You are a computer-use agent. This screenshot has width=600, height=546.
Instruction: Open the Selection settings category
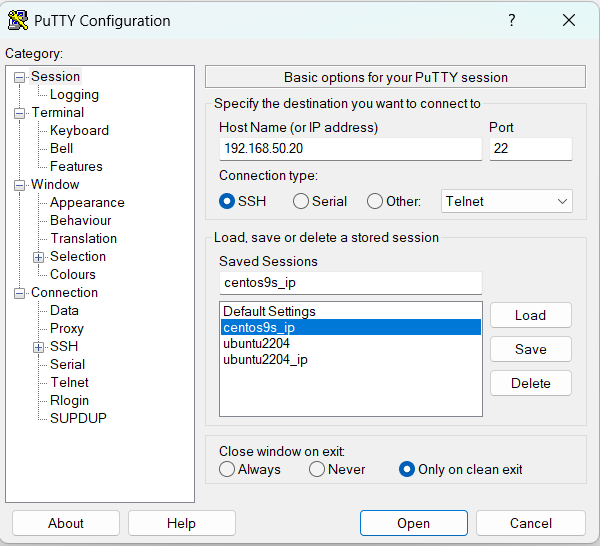click(78, 256)
